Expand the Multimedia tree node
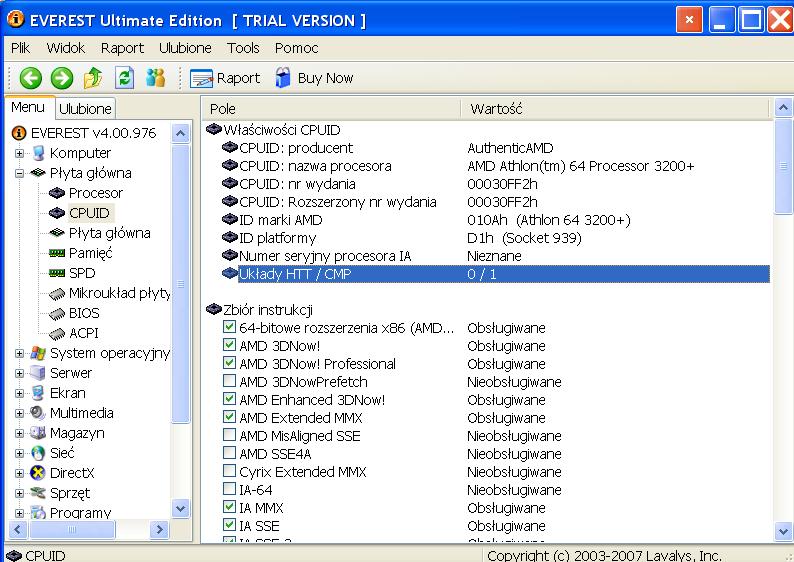Screen dimensions: 794x562 19,413
